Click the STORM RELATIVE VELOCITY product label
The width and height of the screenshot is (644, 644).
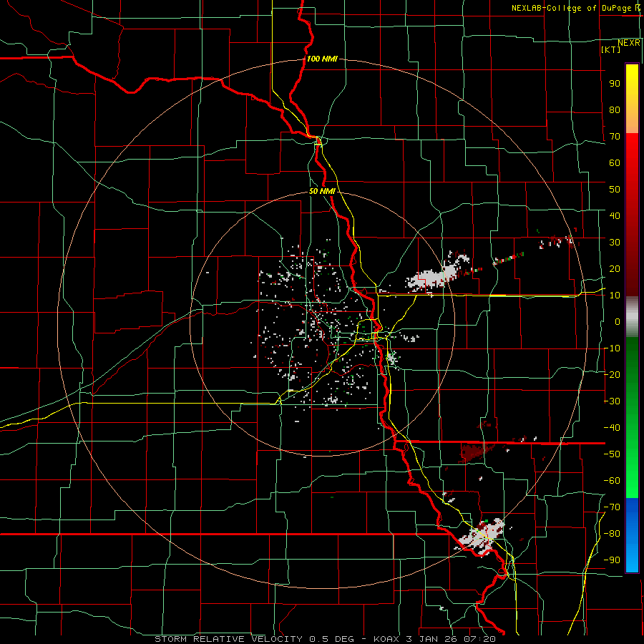pyautogui.click(x=228, y=639)
